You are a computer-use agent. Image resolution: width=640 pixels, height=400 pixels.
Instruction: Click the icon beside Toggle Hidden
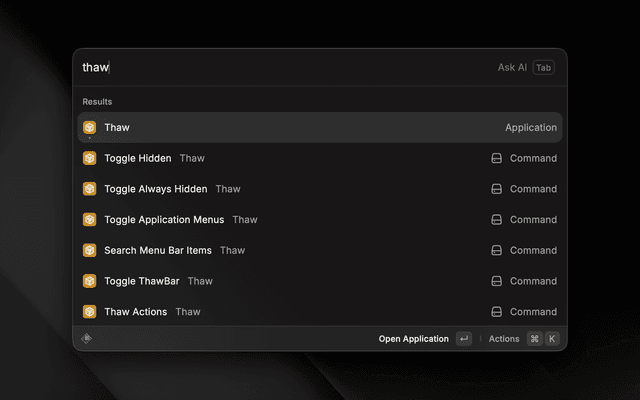point(89,158)
